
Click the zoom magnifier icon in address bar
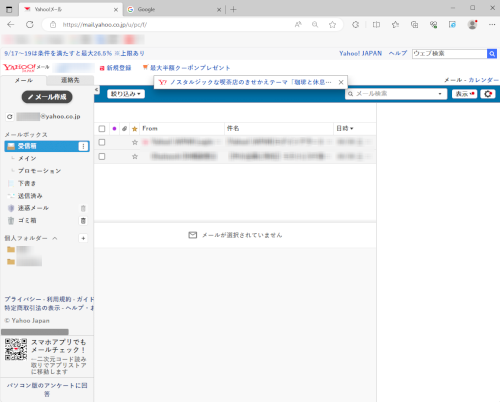point(315,24)
